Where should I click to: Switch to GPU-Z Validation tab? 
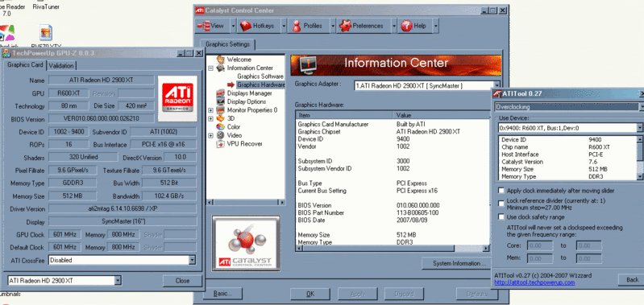[61, 66]
